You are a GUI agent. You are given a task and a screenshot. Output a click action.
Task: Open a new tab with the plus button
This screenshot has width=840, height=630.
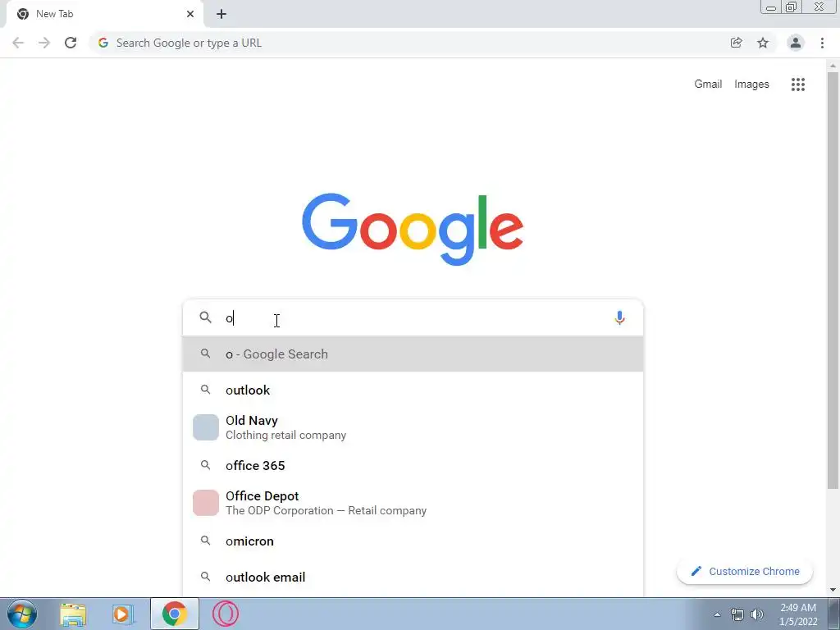pos(221,14)
